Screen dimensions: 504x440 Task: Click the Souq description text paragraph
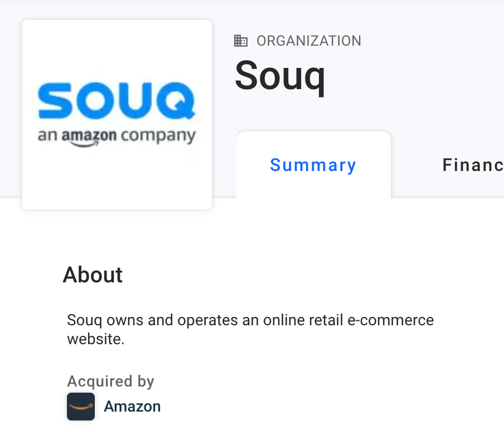click(250, 329)
